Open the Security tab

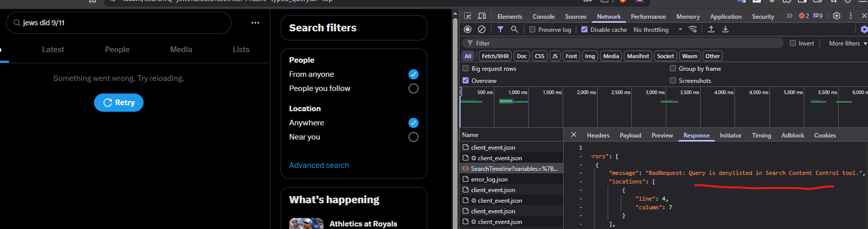763,16
